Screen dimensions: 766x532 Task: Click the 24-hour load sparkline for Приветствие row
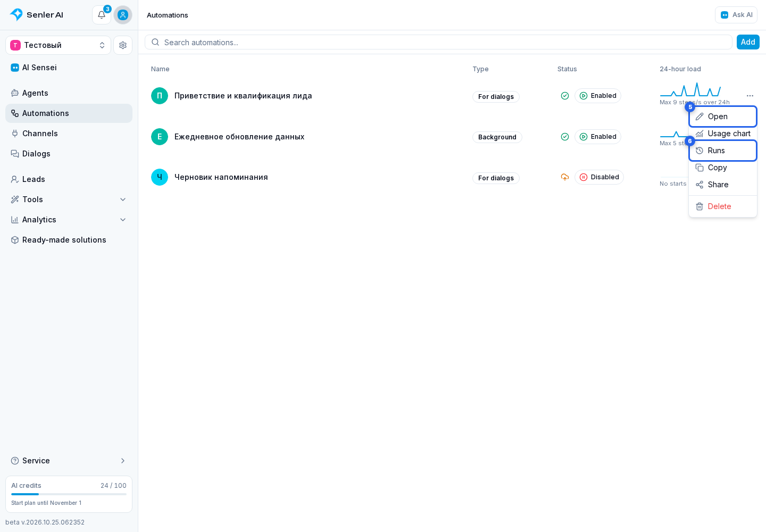tap(690, 89)
